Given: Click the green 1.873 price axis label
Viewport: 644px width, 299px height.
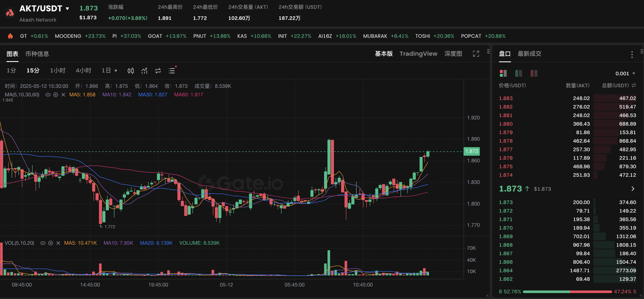Looking at the screenshot, I should tap(472, 151).
